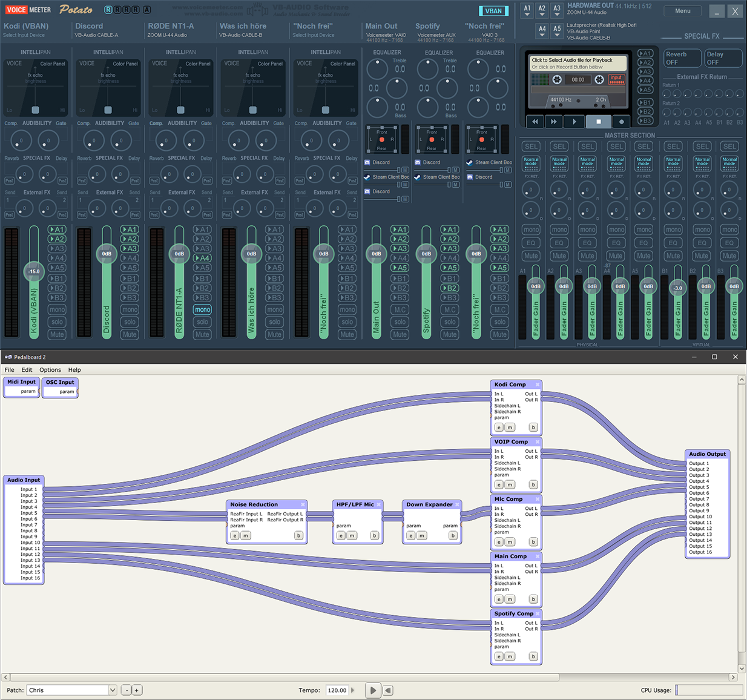Return Pedalboard 2 transport to start

coord(388,690)
